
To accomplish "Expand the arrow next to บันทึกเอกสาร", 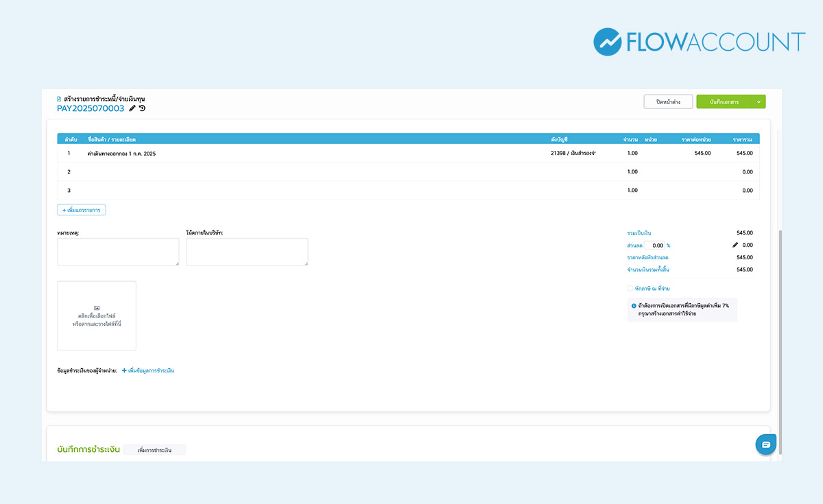I will click(x=759, y=101).
